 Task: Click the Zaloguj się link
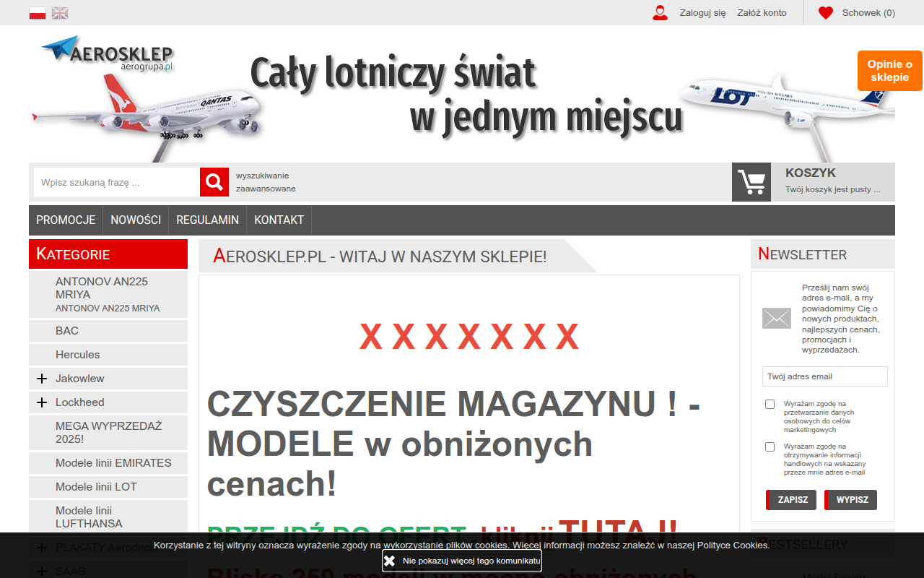click(702, 13)
